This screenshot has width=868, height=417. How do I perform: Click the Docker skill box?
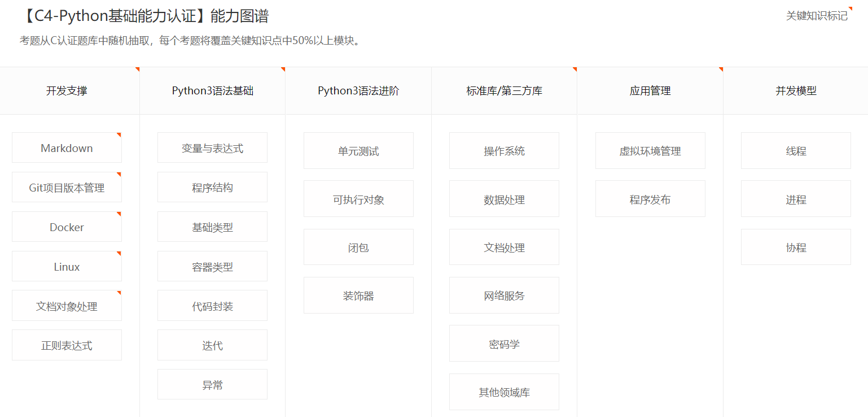click(67, 227)
